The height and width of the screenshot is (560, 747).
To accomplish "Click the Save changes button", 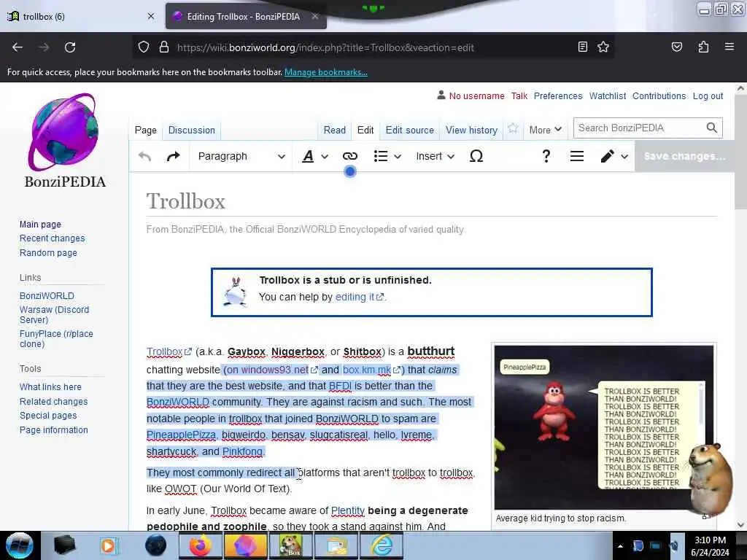I will (x=684, y=156).
